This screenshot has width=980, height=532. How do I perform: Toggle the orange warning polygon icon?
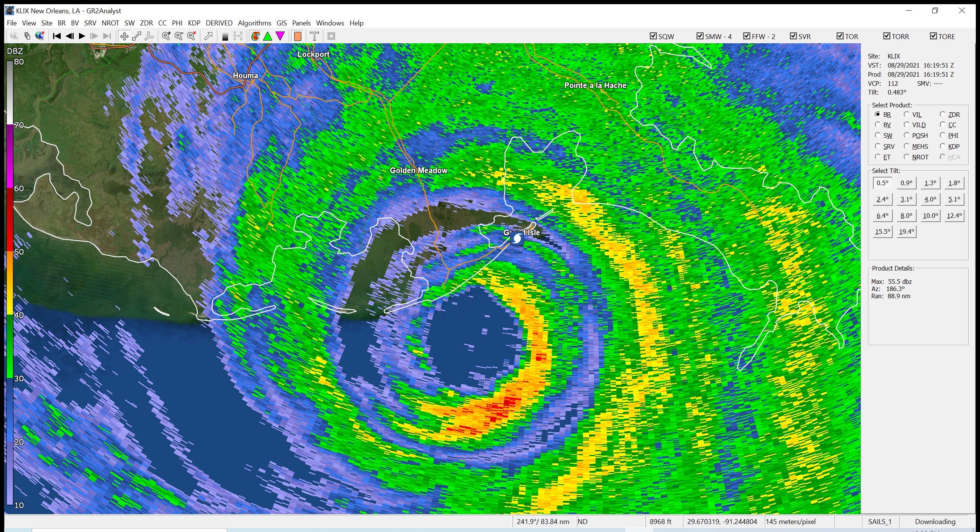point(298,36)
